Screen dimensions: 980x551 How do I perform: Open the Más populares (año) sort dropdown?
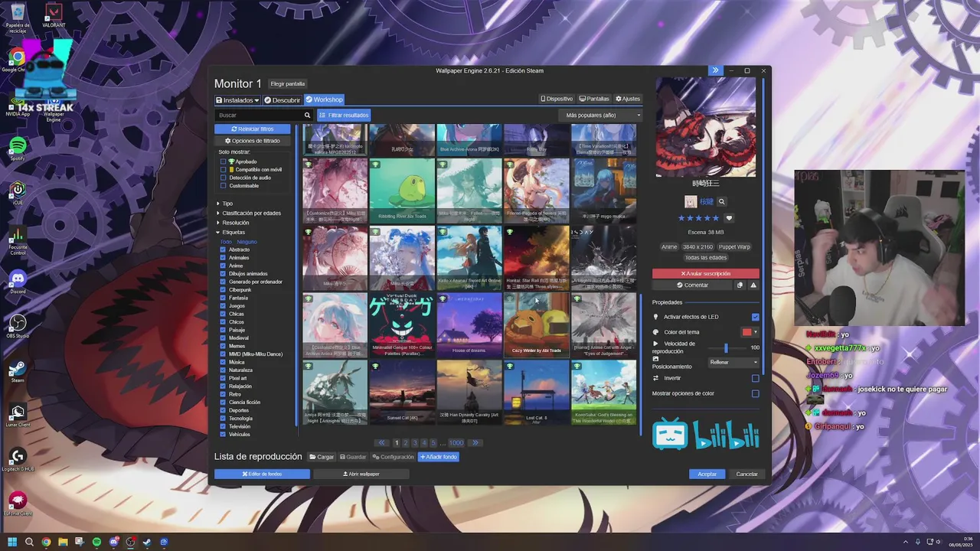click(x=599, y=116)
